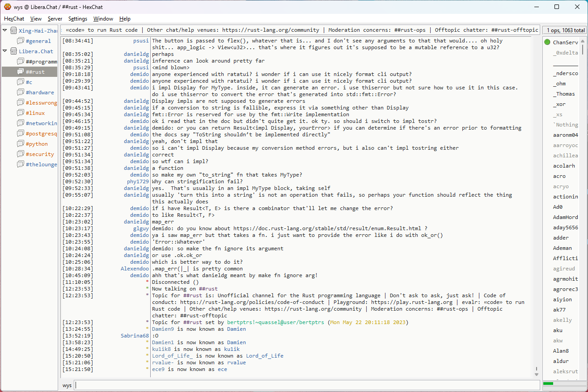This screenshot has height=392, width=588.
Task: Click the #python channel chat-bubble icon
Action: (x=21, y=144)
